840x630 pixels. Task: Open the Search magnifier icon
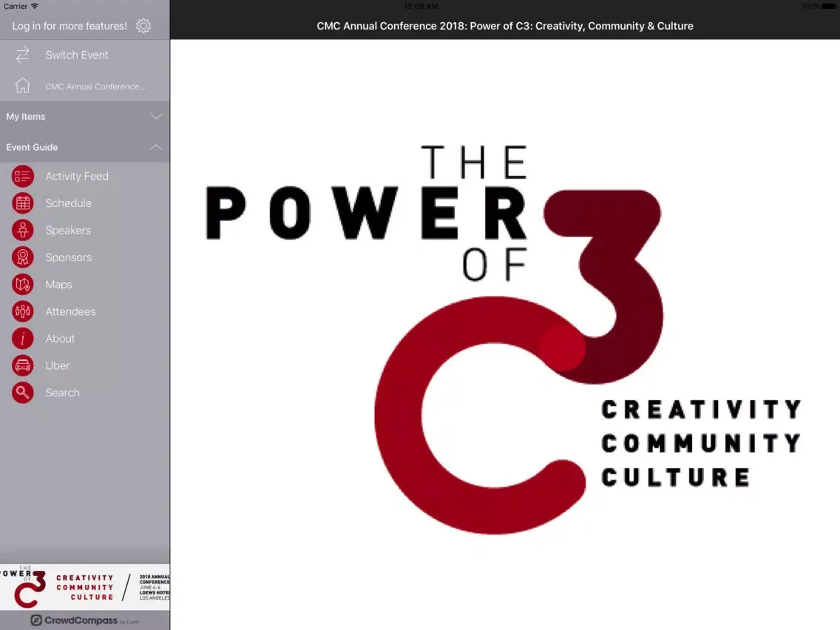22,393
